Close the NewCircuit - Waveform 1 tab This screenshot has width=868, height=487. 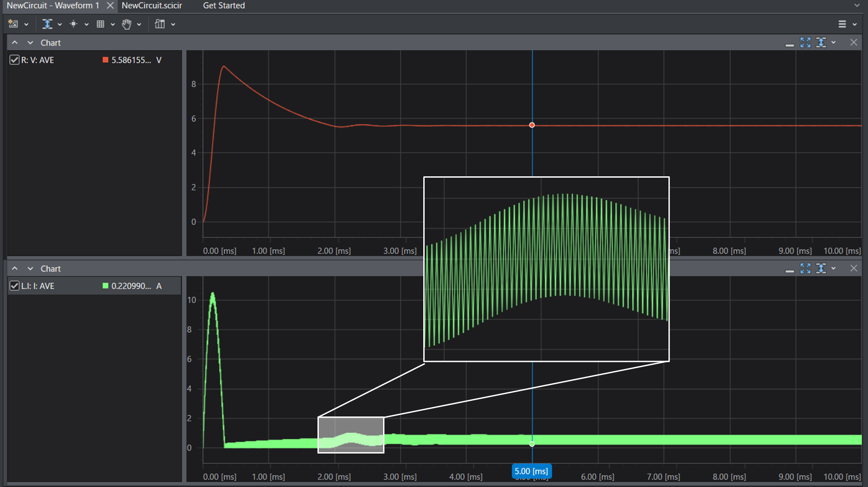pyautogui.click(x=110, y=5)
